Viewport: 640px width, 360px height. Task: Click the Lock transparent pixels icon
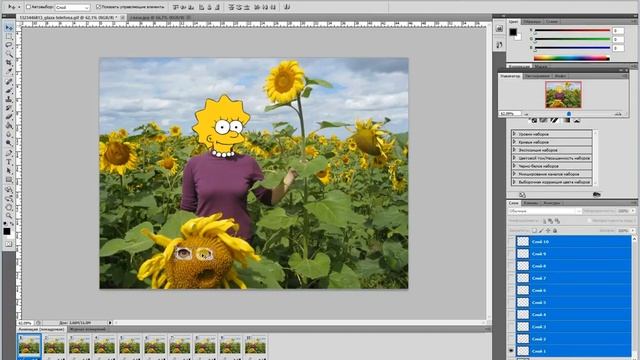click(534, 231)
